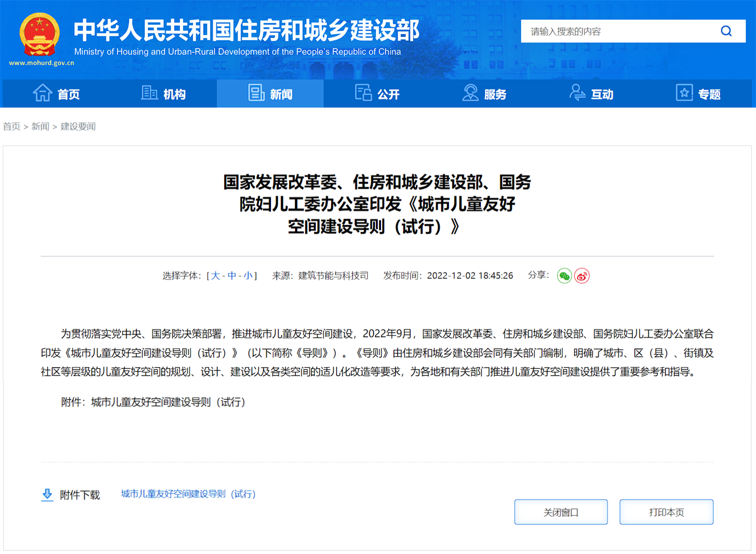Click the home icon next to 首页
This screenshot has height=554, width=756.
tap(42, 93)
